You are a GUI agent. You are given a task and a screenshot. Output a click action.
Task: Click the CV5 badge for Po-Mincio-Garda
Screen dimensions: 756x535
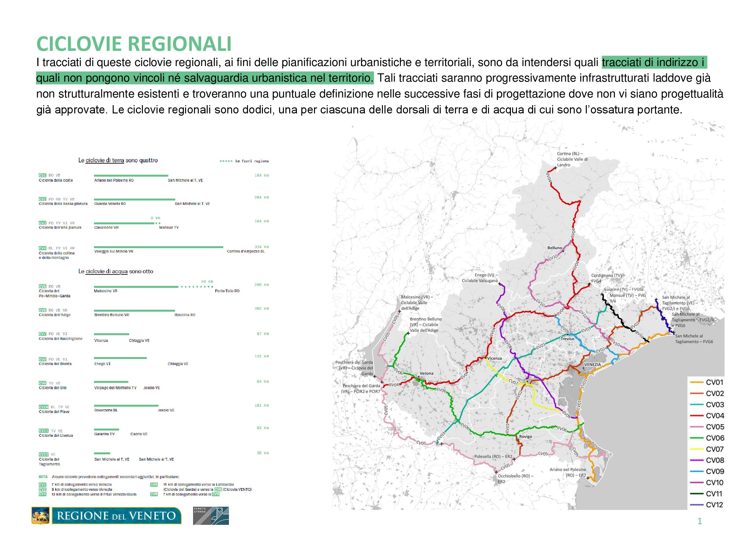click(x=43, y=286)
